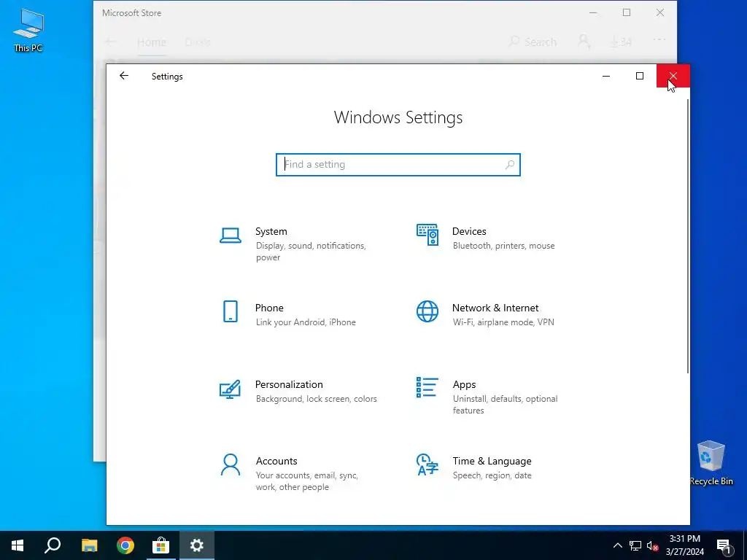Switch to Microsoft Store taskbar icon

(x=161, y=545)
